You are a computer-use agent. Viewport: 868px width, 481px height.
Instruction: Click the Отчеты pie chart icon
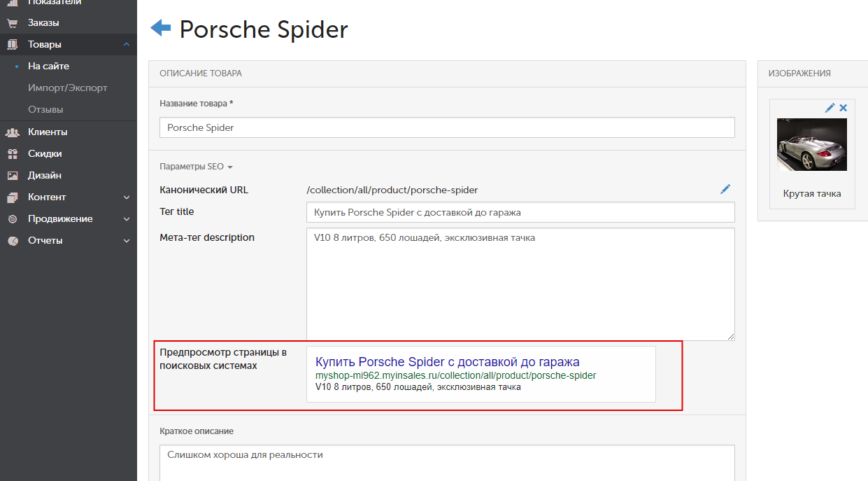point(12,240)
